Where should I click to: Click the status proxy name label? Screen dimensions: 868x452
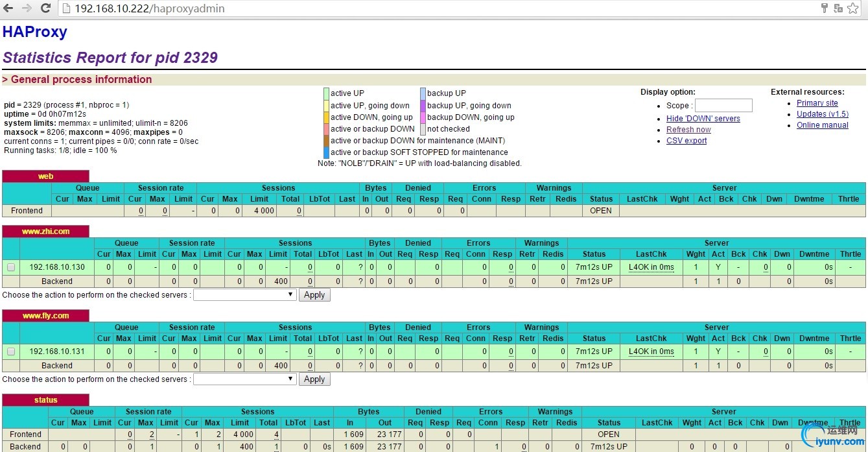(x=45, y=400)
